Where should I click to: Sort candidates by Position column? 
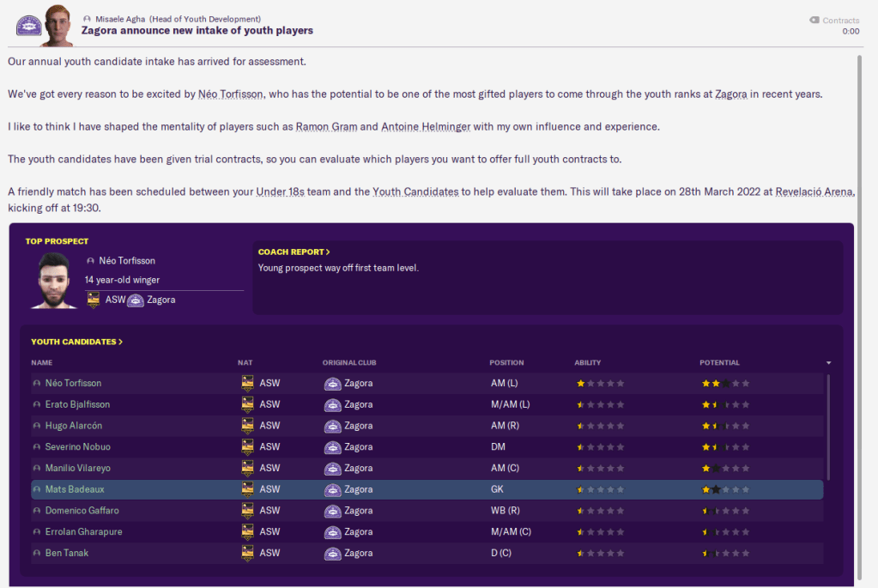506,362
